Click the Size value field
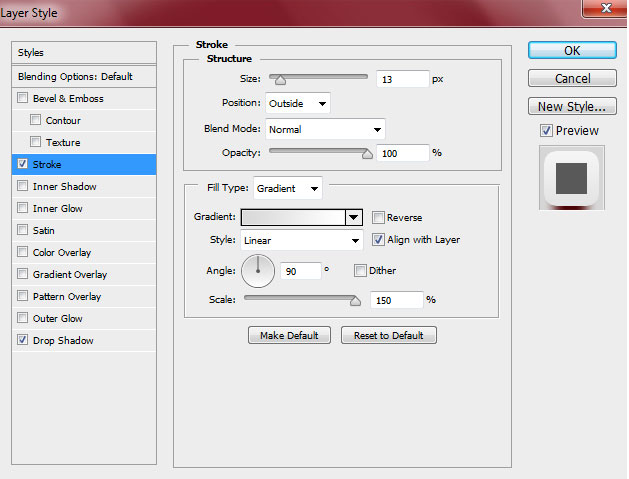 pyautogui.click(x=403, y=79)
